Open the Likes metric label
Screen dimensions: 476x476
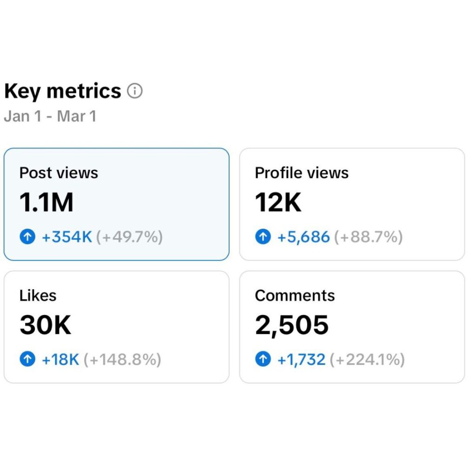38,296
